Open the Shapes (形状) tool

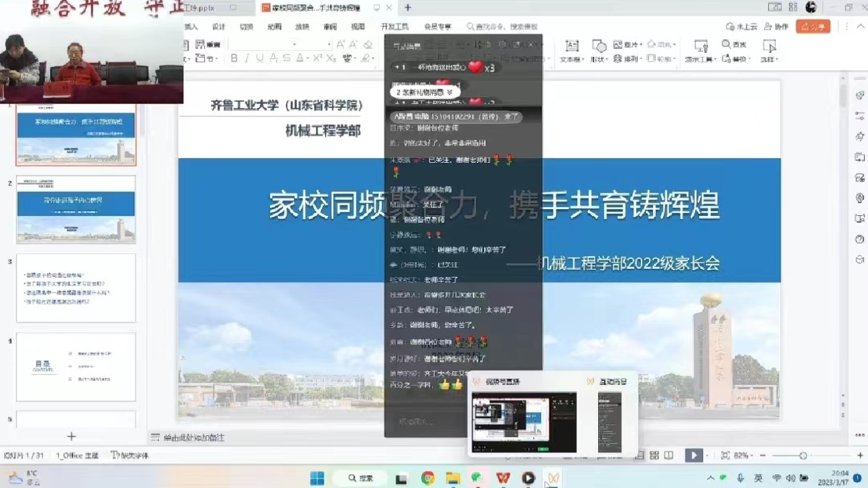pyautogui.click(x=598, y=51)
